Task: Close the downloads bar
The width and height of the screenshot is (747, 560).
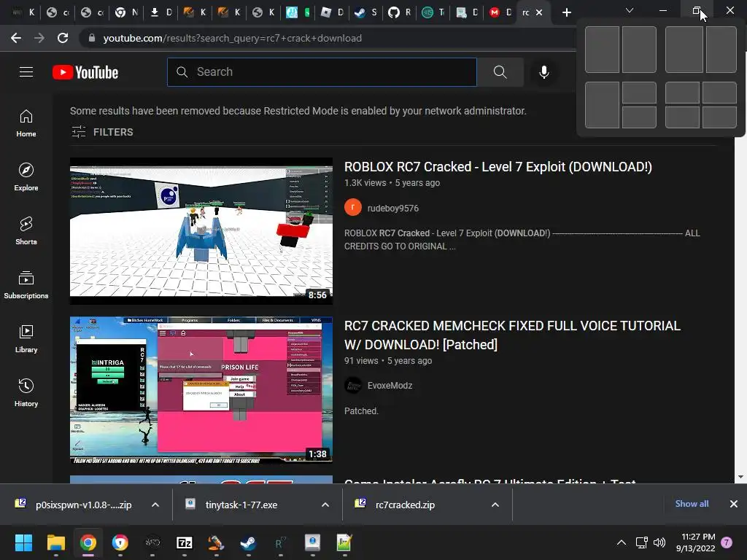Action: [734, 504]
